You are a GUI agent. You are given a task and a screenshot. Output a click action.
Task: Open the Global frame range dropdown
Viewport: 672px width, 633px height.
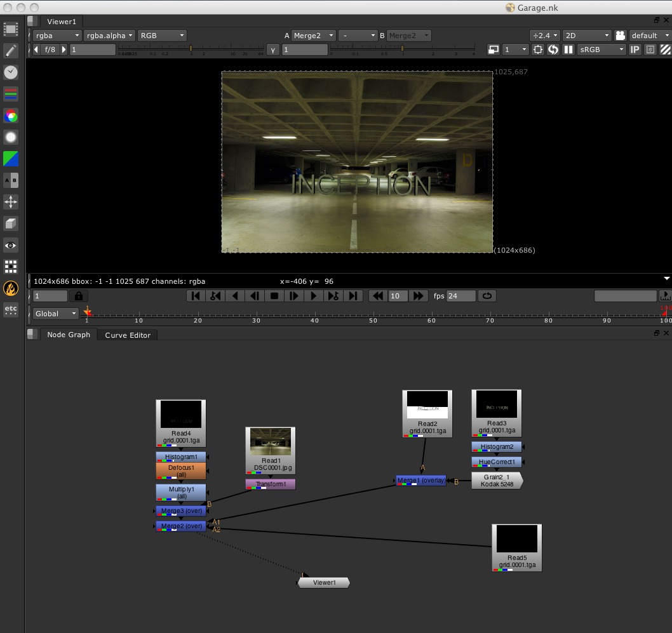tap(55, 313)
